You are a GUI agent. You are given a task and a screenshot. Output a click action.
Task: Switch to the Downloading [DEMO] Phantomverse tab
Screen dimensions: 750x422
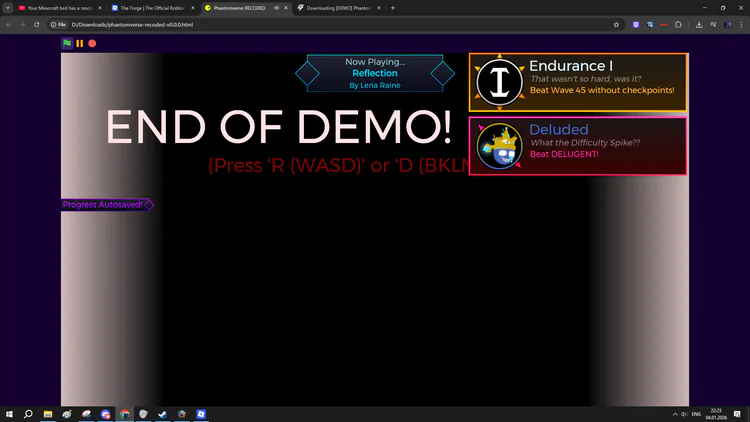(339, 8)
